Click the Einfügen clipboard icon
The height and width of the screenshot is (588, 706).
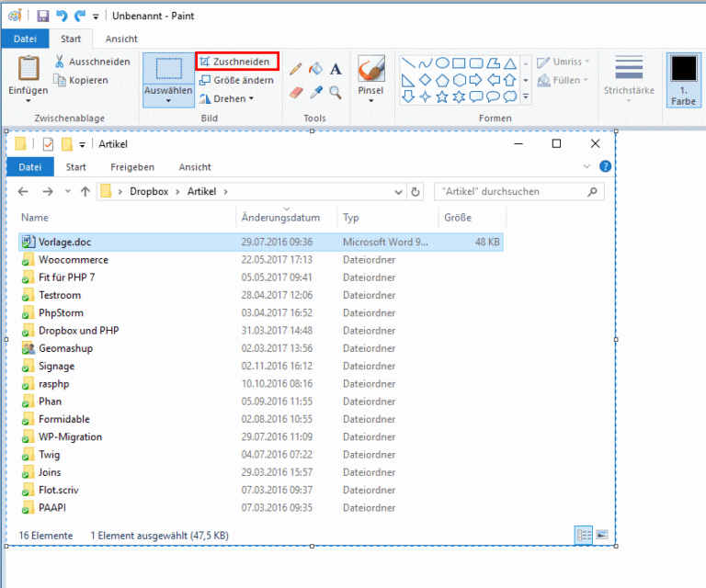[28, 69]
